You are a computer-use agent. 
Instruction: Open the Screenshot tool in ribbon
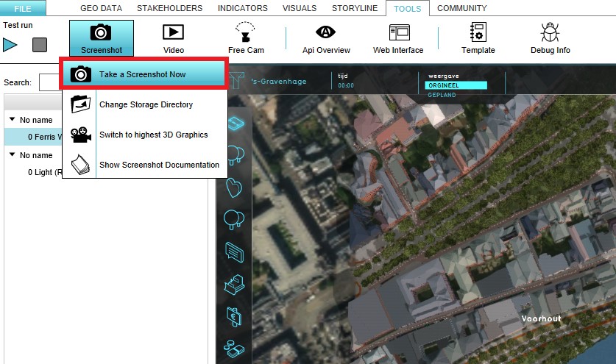[x=102, y=38]
